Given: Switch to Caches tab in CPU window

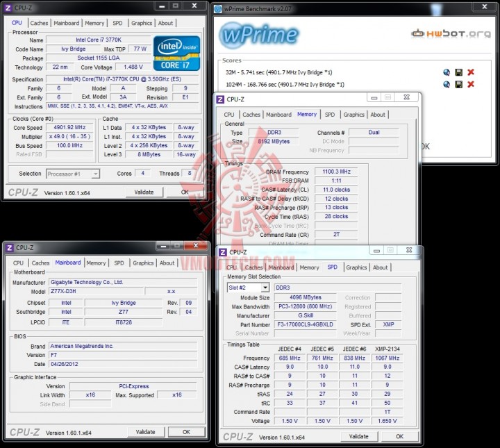Looking at the screenshot, I should point(39,23).
